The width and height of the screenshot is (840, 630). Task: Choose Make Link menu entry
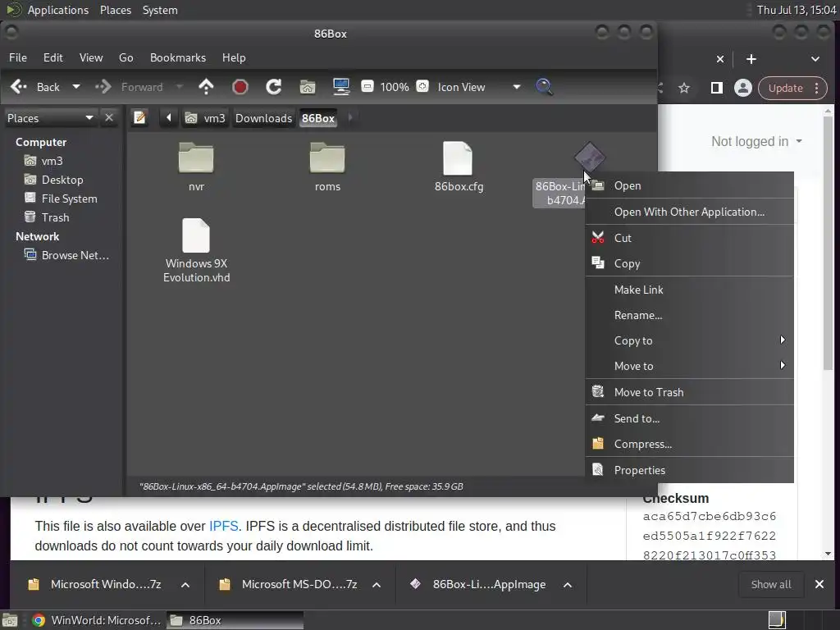pos(689,290)
